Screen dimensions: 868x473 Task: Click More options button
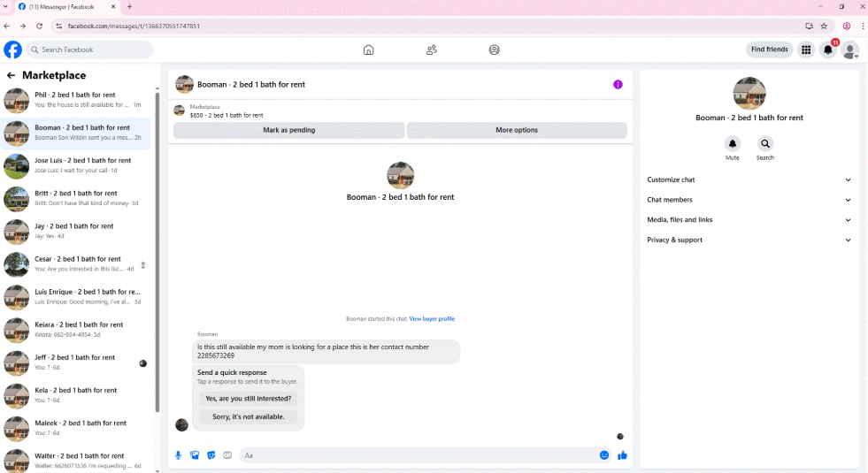pyautogui.click(x=517, y=130)
